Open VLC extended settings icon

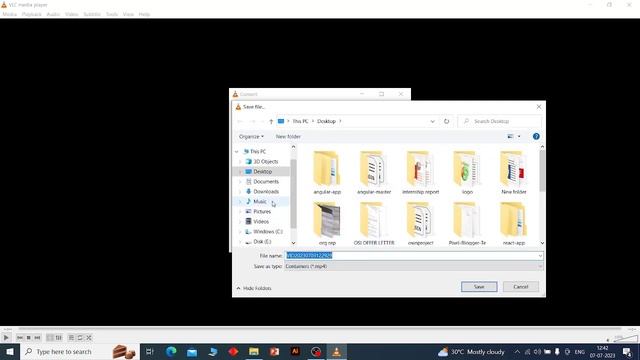point(59,338)
